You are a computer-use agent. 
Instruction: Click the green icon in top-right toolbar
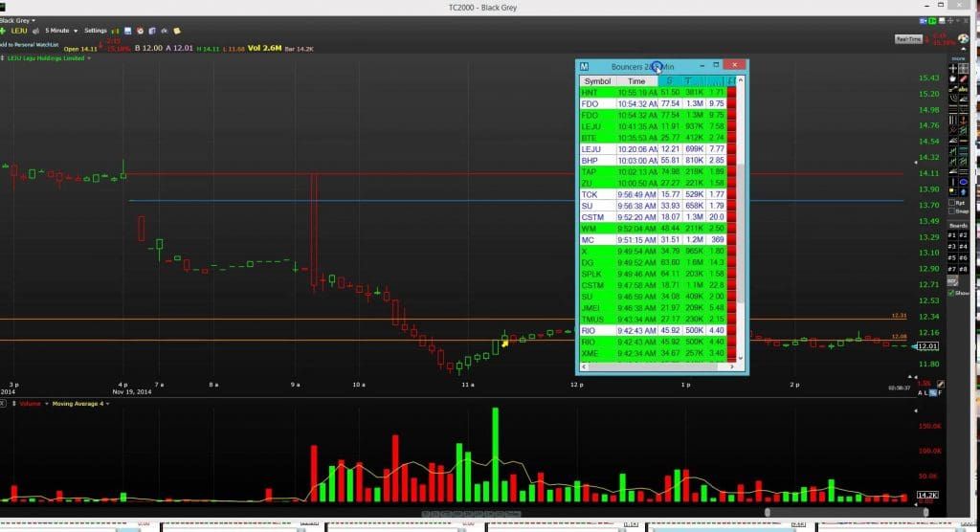coord(932,21)
